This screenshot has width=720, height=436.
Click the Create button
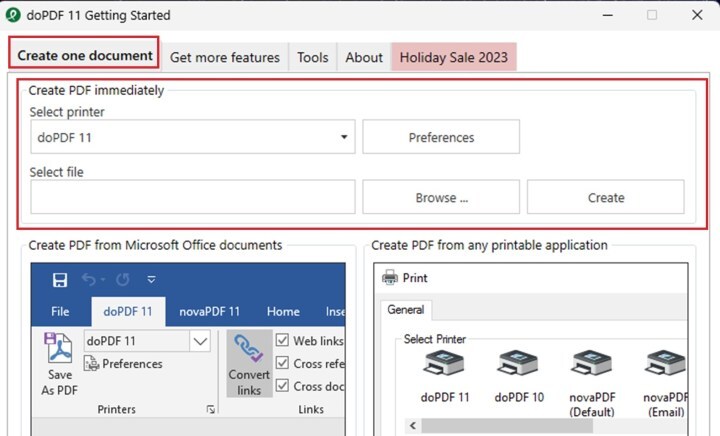[x=606, y=197]
